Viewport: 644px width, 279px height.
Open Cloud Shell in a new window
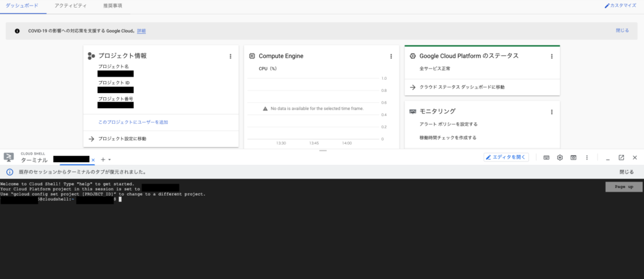pyautogui.click(x=621, y=158)
